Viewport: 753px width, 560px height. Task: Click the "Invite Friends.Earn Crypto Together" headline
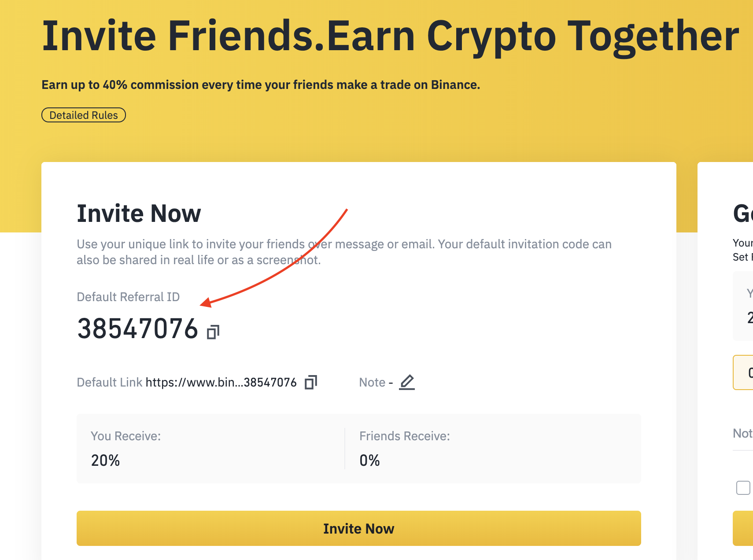pos(390,36)
